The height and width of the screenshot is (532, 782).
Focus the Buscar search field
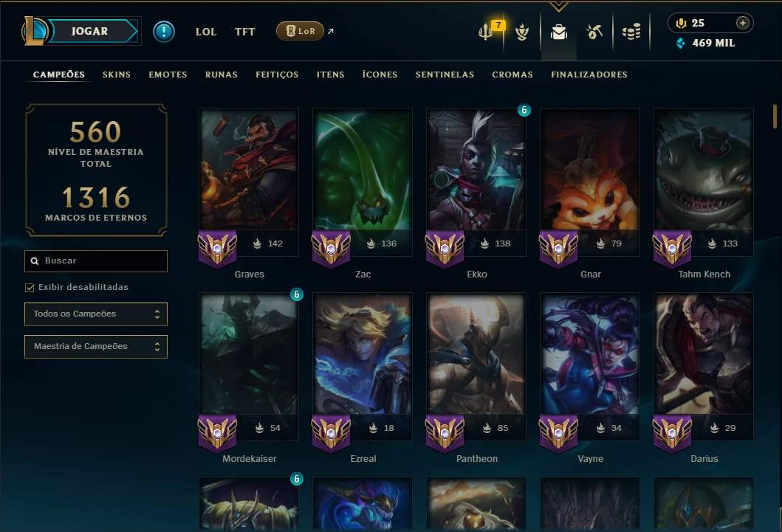point(96,261)
